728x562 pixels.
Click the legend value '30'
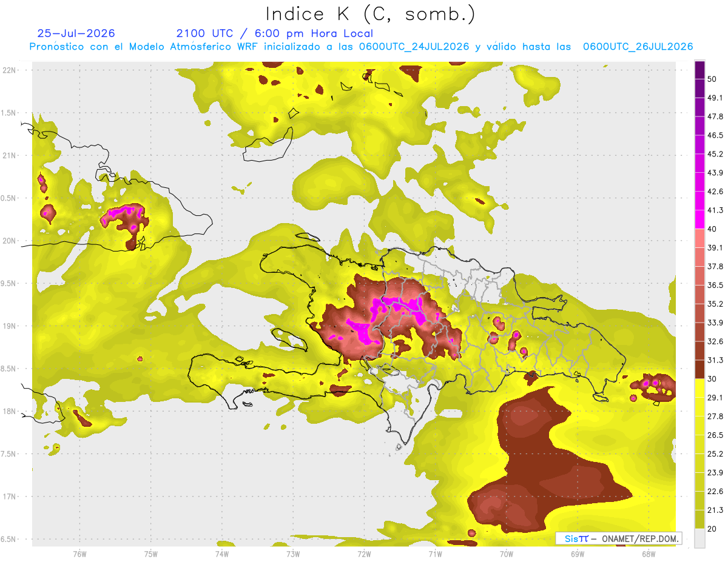pyautogui.click(x=712, y=379)
